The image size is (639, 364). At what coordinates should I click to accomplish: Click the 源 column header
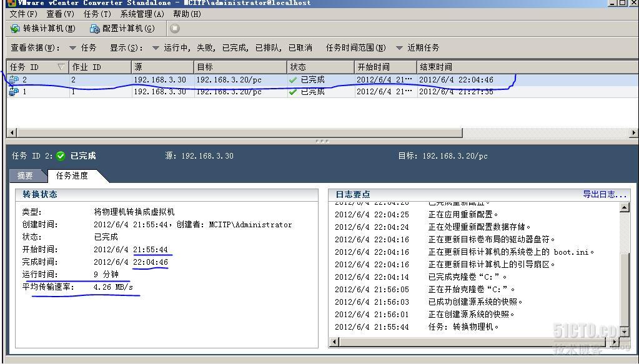pos(162,67)
